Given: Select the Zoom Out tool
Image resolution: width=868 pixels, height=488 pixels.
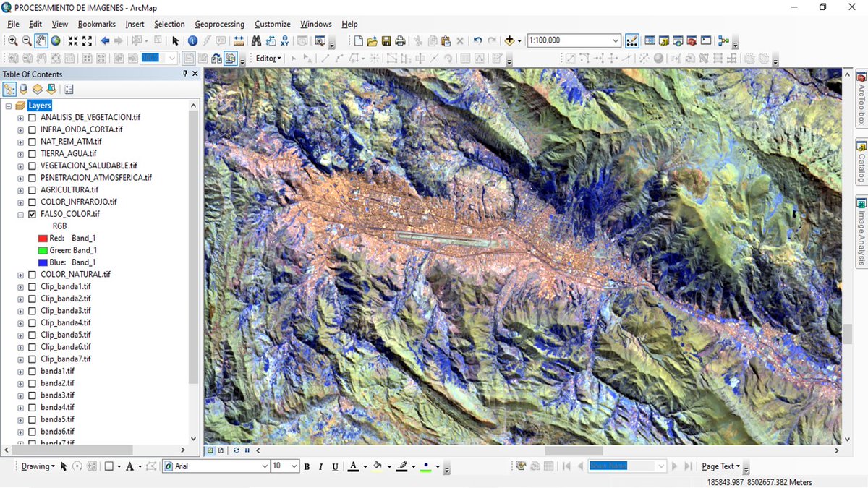Looking at the screenshot, I should [27, 41].
